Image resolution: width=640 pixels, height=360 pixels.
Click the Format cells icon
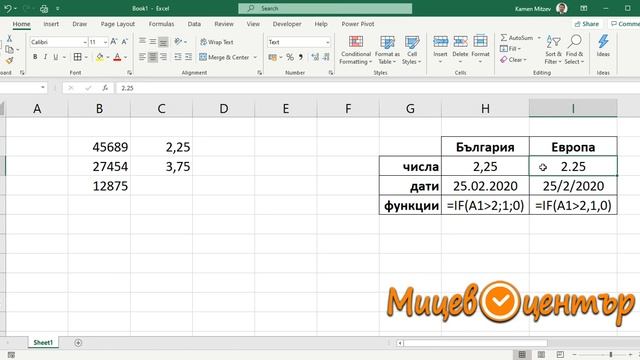(480, 41)
